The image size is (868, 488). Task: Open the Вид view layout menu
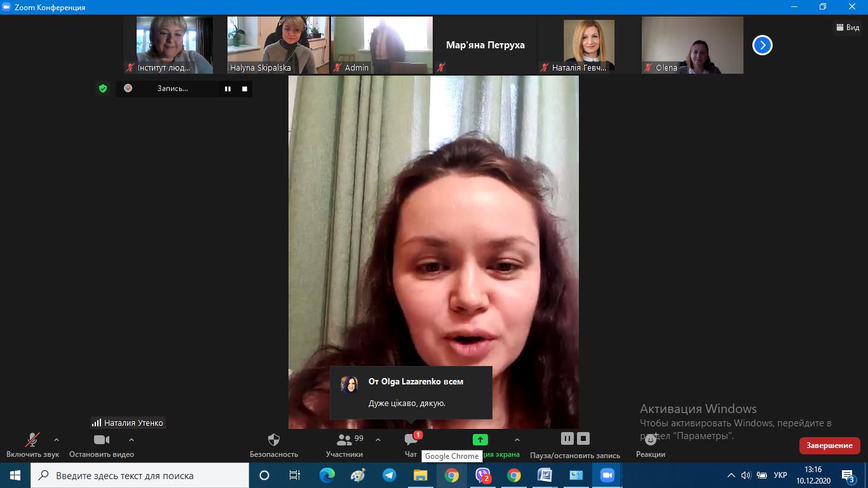[847, 27]
